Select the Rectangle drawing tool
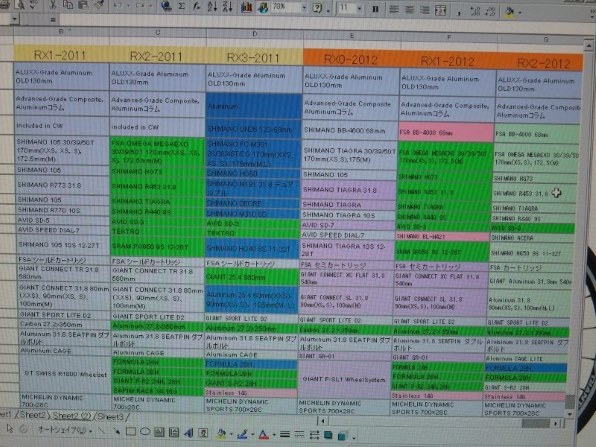The image size is (596, 447). pos(131,431)
